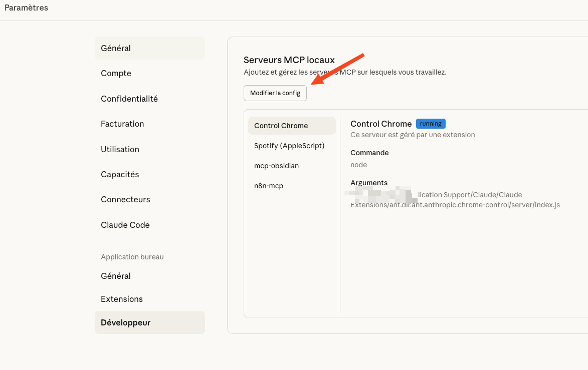Viewport: 588px width, 370px height.
Task: Click the 'node' command value
Action: coord(358,165)
